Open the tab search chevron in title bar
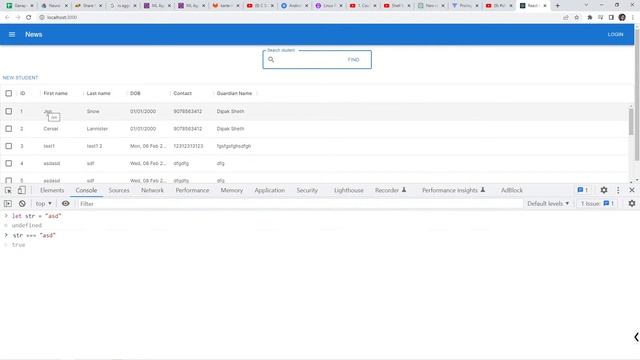 point(586,5)
